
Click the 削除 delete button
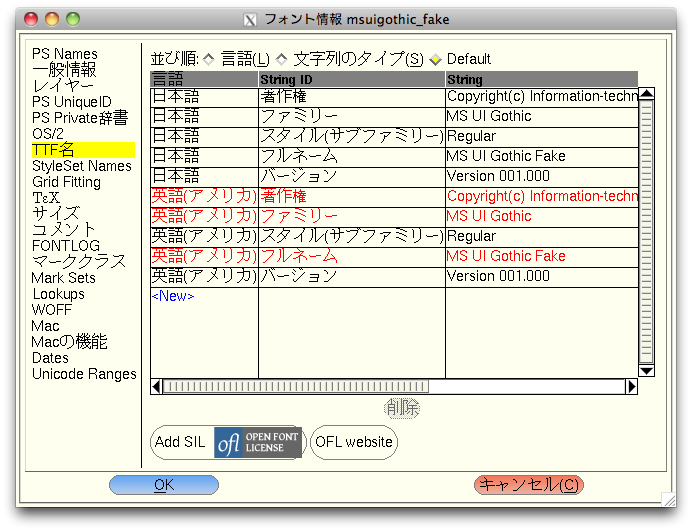pyautogui.click(x=402, y=408)
